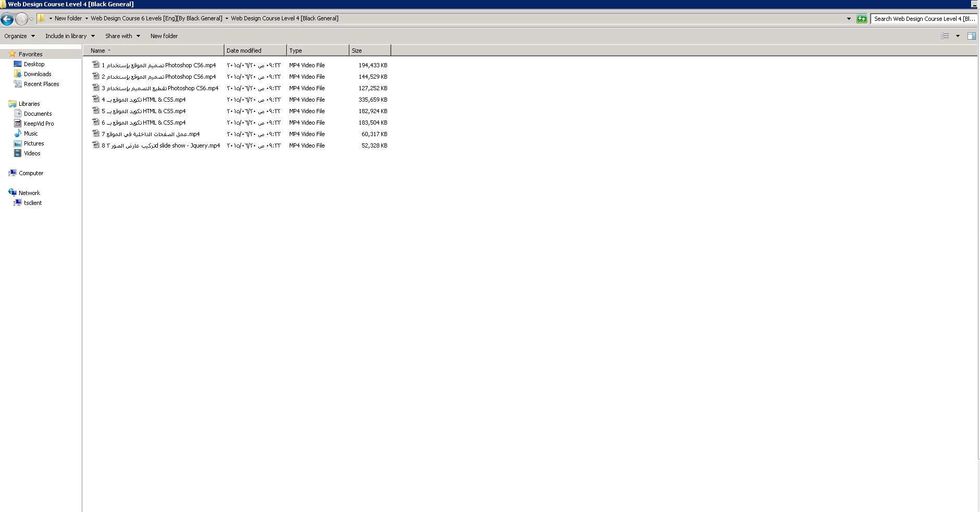The image size is (980, 512).
Task: Select Computer in the navigation pane
Action: 31,173
